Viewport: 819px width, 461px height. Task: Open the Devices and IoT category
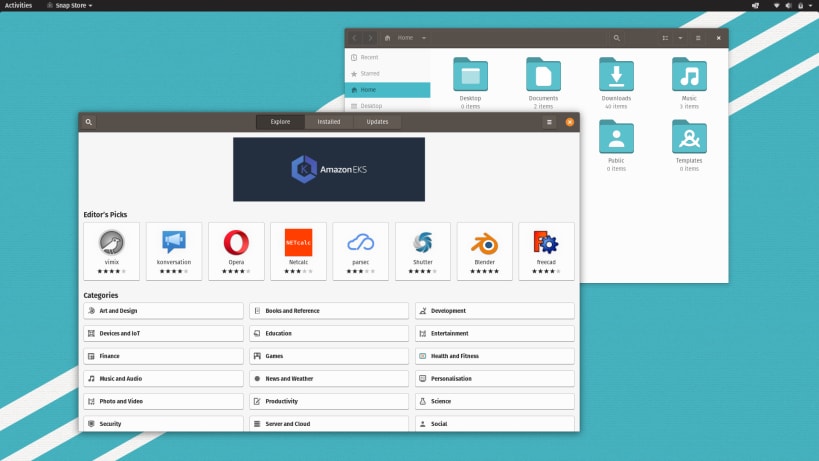pyautogui.click(x=163, y=333)
